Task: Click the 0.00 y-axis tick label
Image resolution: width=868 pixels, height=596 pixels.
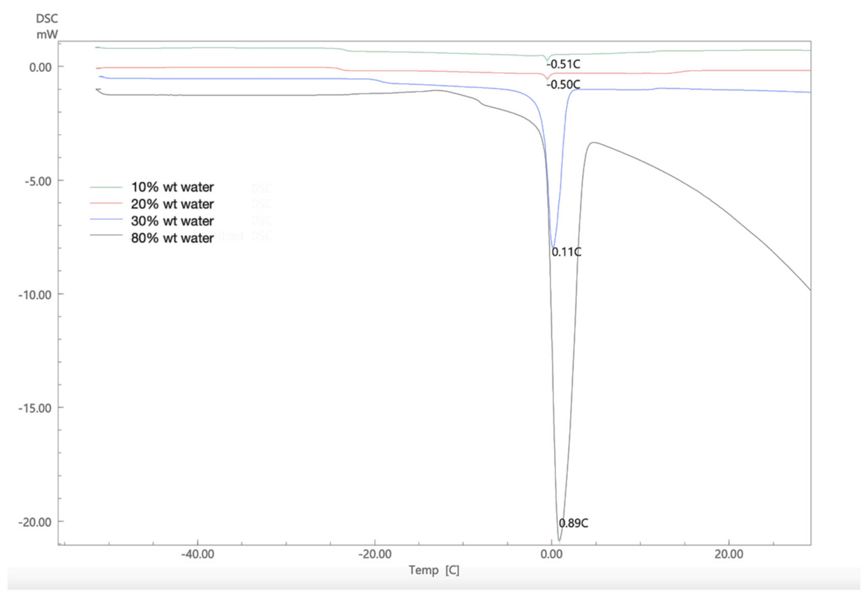Action: coord(40,68)
